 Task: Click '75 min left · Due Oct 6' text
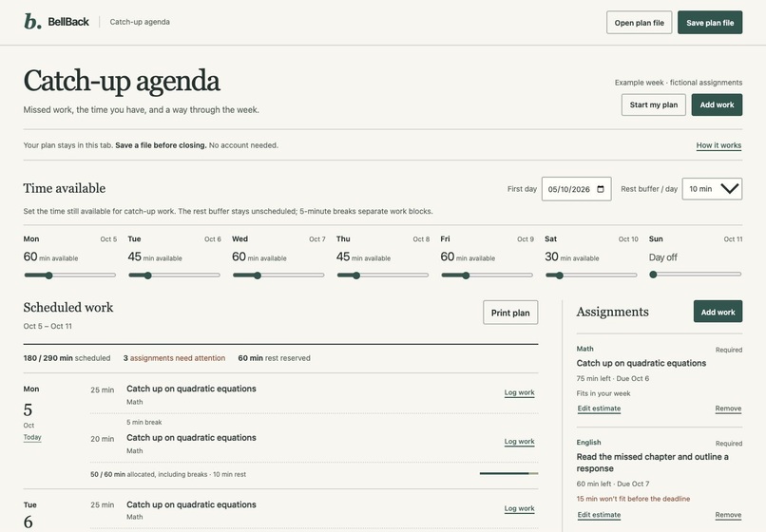pos(613,379)
